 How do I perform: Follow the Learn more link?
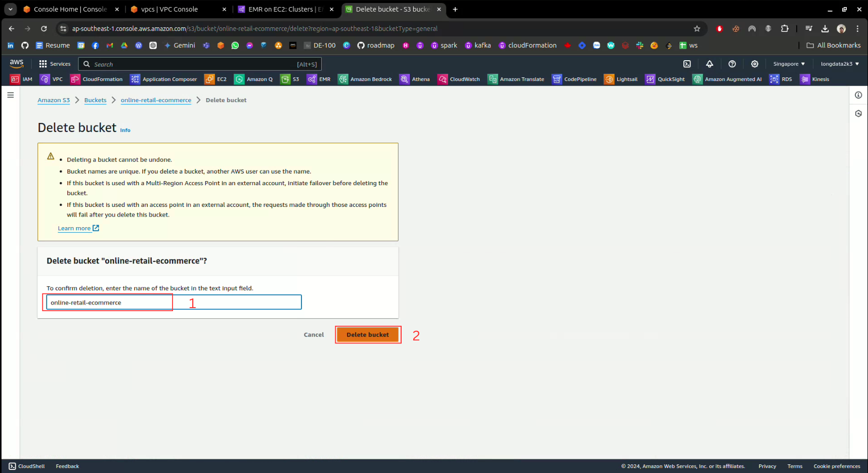[x=74, y=228]
